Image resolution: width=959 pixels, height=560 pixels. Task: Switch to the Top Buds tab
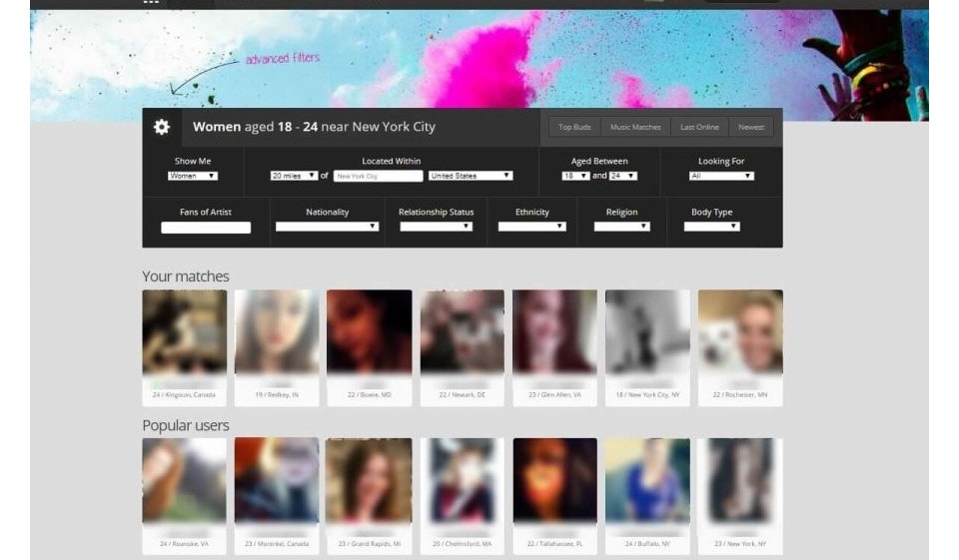coord(574,127)
